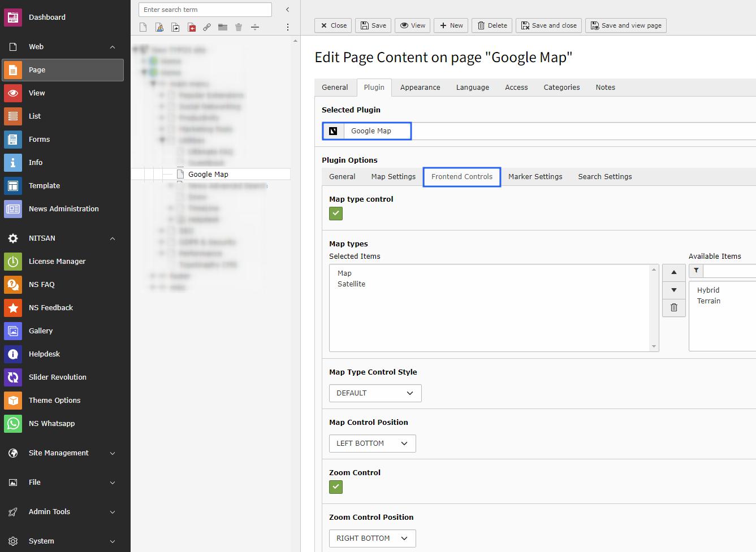Toggle the Map type control checkbox
Viewport: 756px width, 552px height.
point(336,214)
